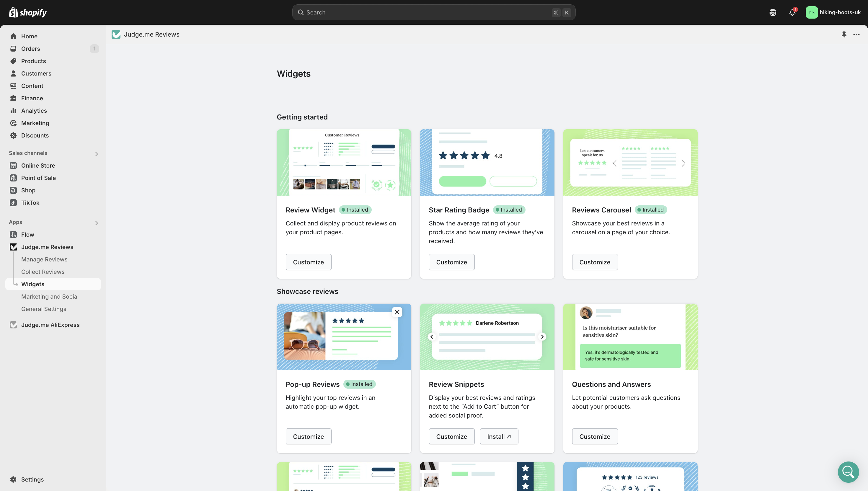Go to Collect Reviews
This screenshot has width=868, height=491.
tap(43, 272)
